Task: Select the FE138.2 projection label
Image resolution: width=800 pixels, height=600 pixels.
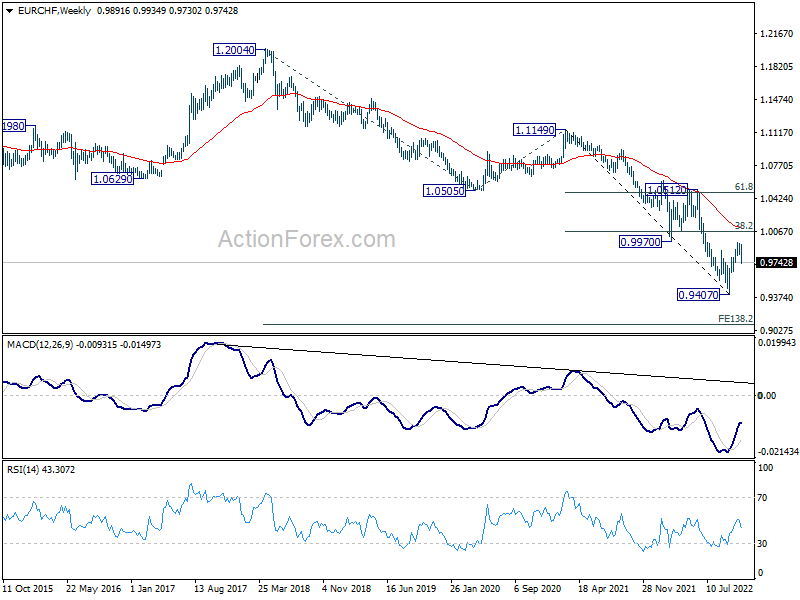Action: tap(735, 318)
